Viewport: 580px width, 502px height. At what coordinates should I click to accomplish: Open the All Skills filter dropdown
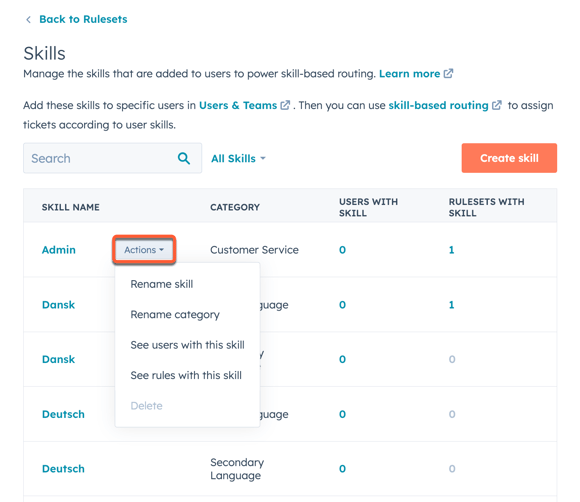pos(238,159)
